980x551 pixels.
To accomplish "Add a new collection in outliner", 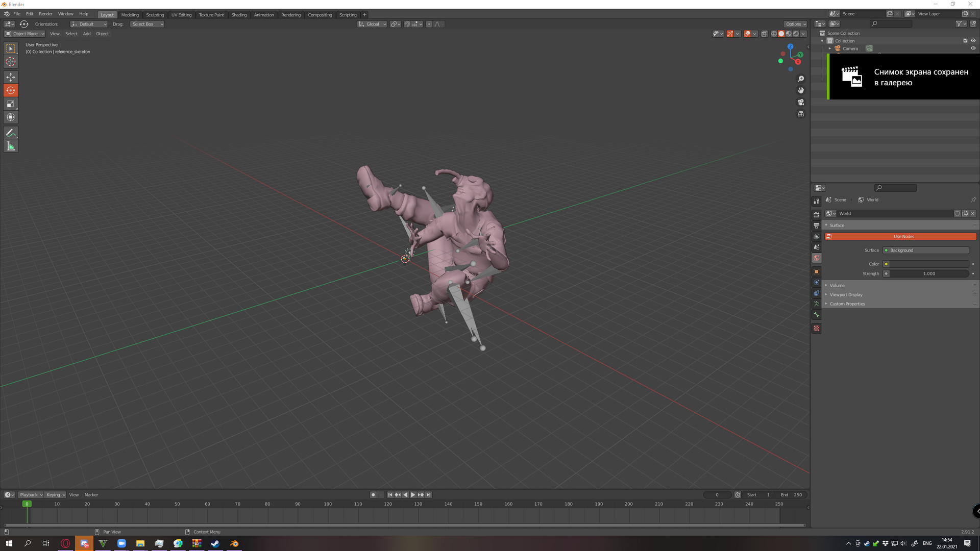I will (x=973, y=23).
